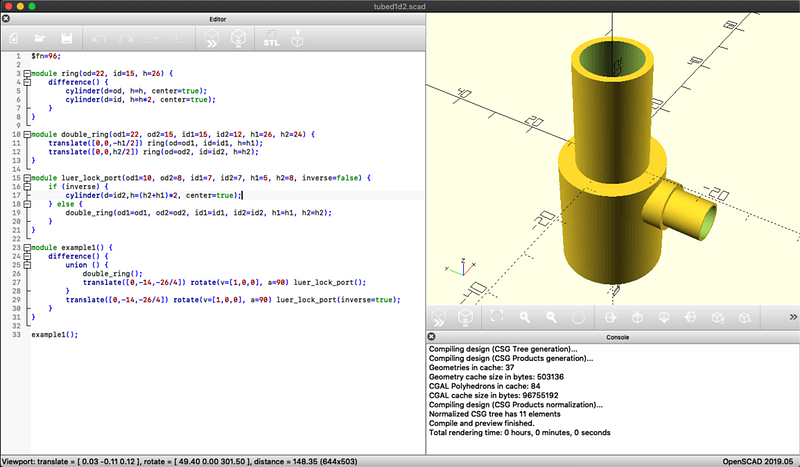Zoom in on the 3D view
The width and height of the screenshot is (800, 467).
(x=524, y=317)
